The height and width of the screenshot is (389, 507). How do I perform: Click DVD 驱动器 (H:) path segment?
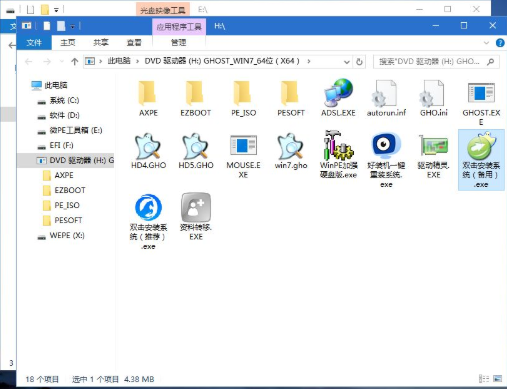point(222,61)
